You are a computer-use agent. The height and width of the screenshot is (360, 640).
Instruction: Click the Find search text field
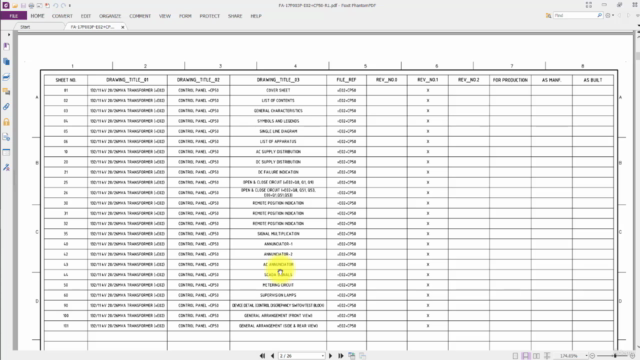pyautogui.click(x=575, y=16)
